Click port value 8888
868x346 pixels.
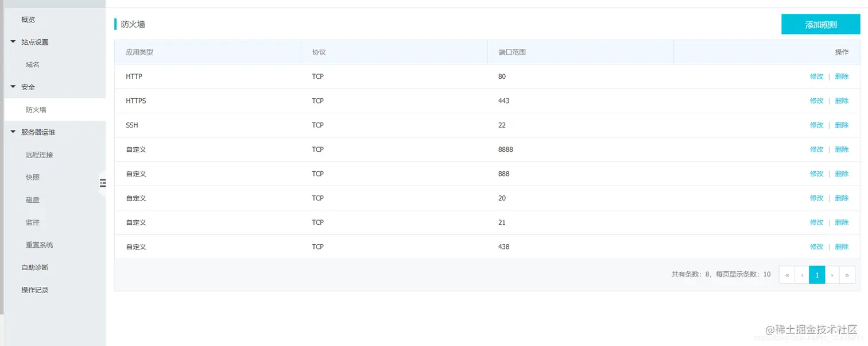coord(506,149)
